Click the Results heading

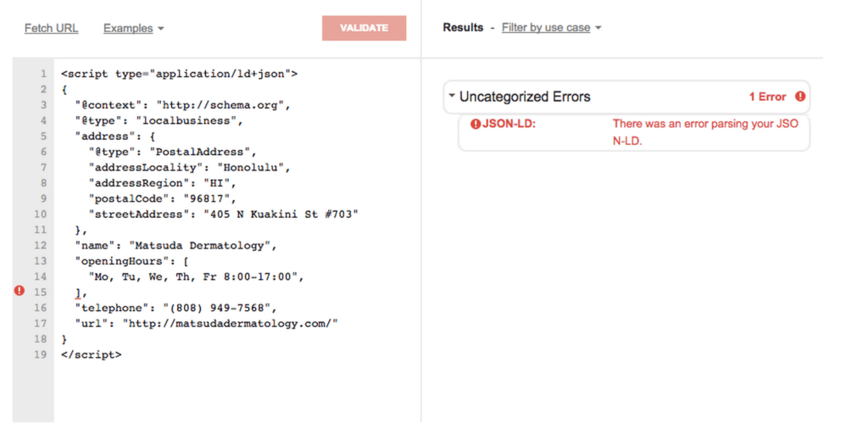point(463,27)
